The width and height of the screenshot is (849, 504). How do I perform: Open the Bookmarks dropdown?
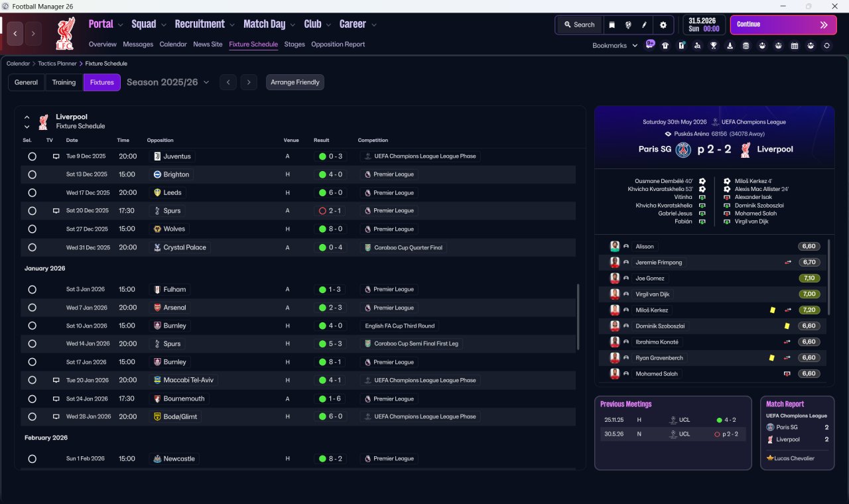[x=615, y=46]
